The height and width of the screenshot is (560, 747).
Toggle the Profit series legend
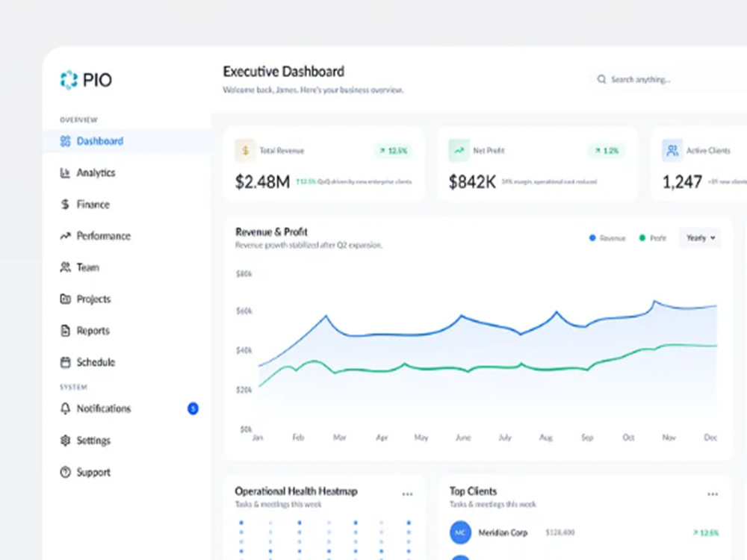click(x=653, y=238)
